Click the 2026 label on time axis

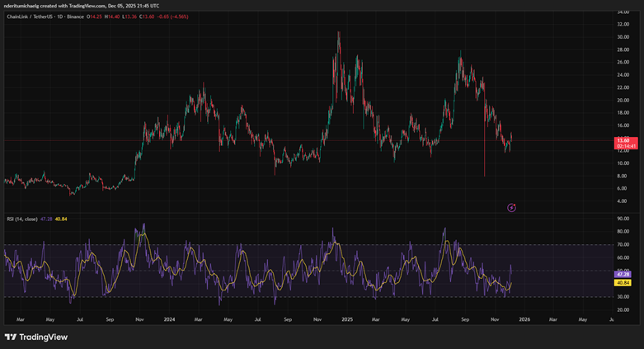524,318
